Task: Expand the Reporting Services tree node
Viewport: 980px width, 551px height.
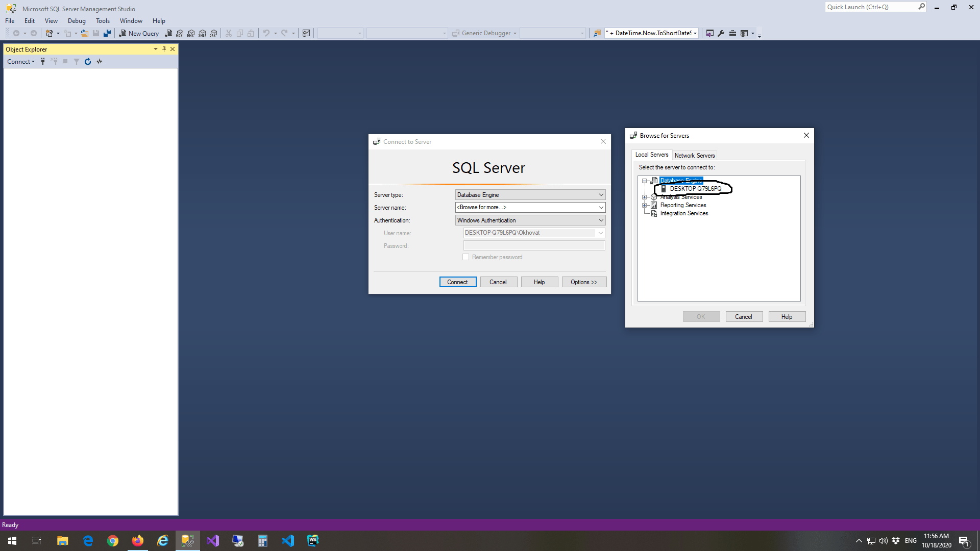Action: (645, 205)
